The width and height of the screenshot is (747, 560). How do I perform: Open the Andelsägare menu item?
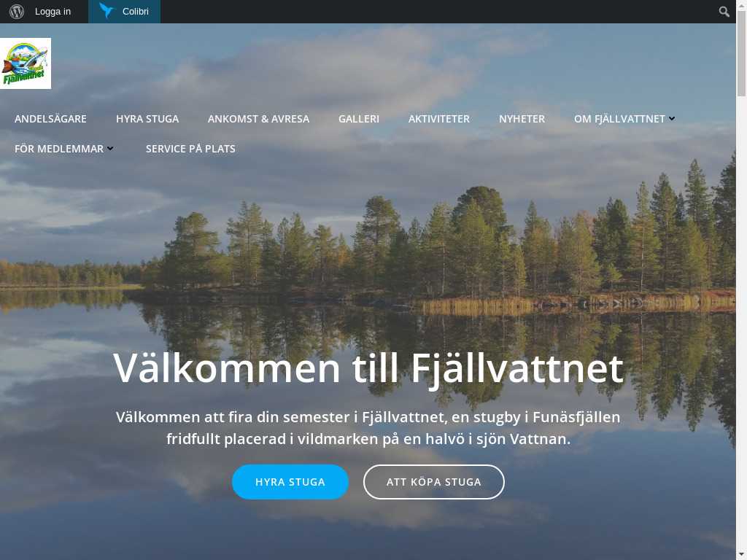(50, 119)
